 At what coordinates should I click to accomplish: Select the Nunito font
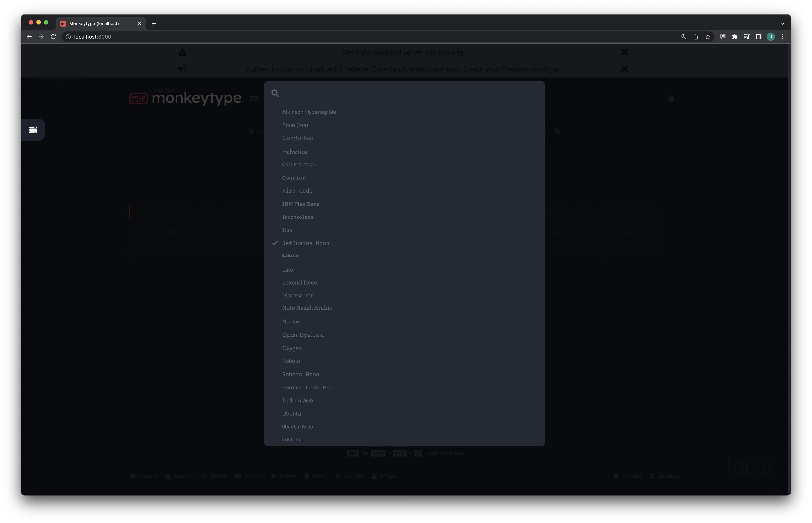pyautogui.click(x=404, y=322)
